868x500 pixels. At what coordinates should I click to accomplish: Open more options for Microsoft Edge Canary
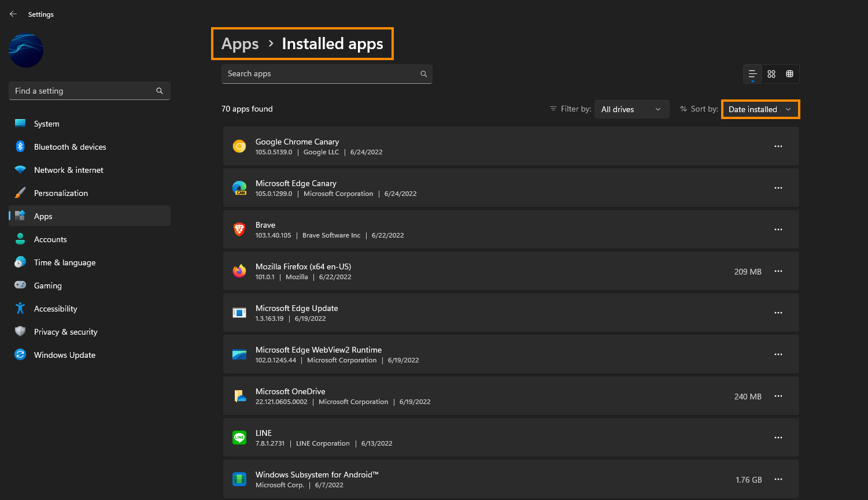pos(778,188)
